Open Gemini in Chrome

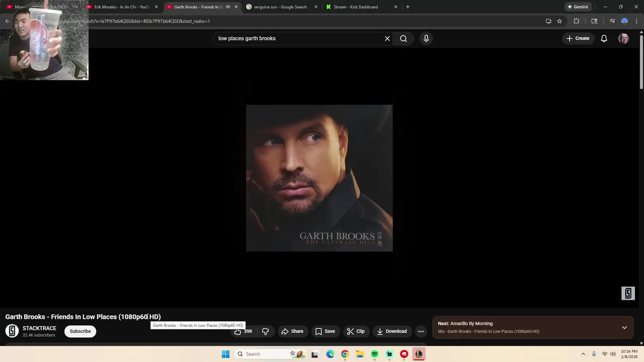(578, 7)
